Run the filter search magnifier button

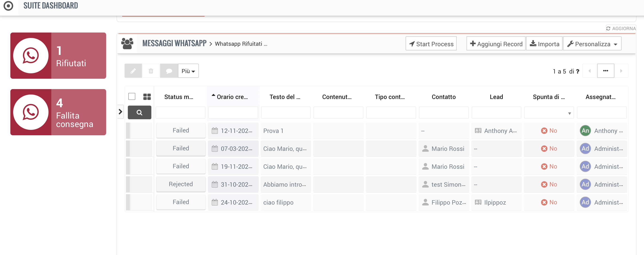140,112
